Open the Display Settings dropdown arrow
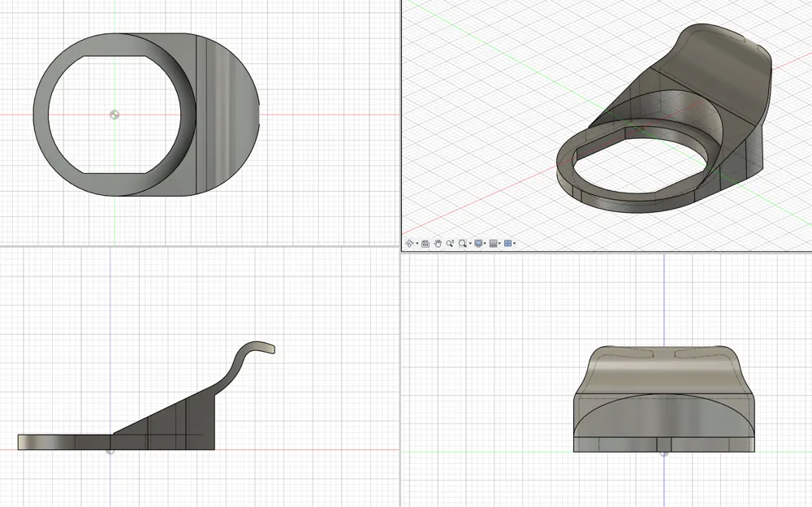This screenshot has height=507, width=812. (485, 244)
